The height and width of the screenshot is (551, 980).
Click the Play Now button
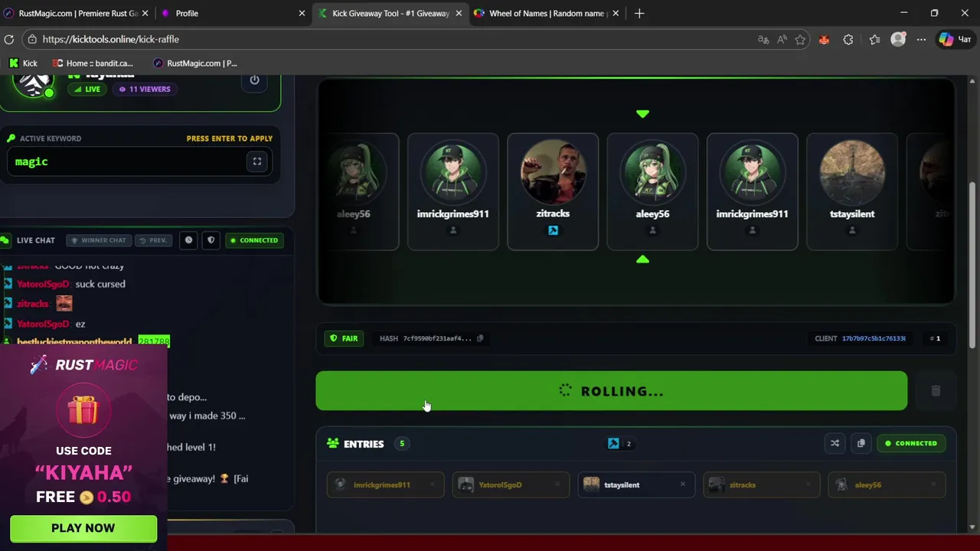pyautogui.click(x=83, y=528)
